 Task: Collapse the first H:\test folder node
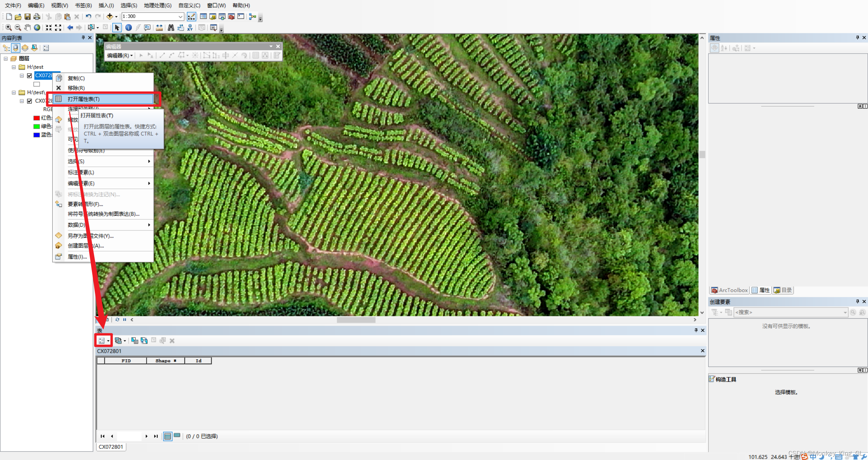[x=14, y=67]
